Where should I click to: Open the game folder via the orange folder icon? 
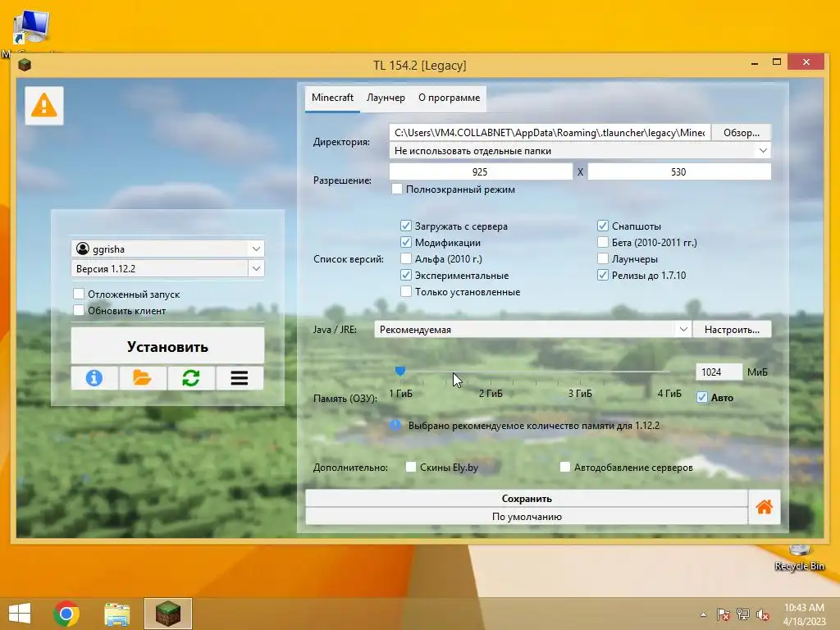(x=143, y=377)
